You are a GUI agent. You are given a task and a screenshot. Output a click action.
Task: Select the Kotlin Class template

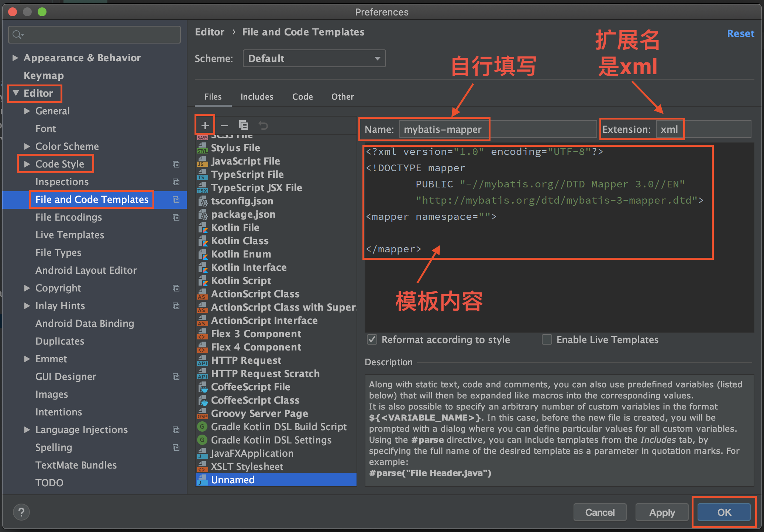(x=240, y=241)
